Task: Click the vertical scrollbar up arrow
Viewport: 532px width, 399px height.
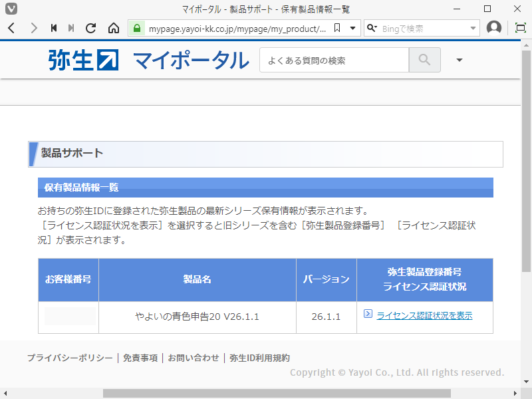Action: 526,45
